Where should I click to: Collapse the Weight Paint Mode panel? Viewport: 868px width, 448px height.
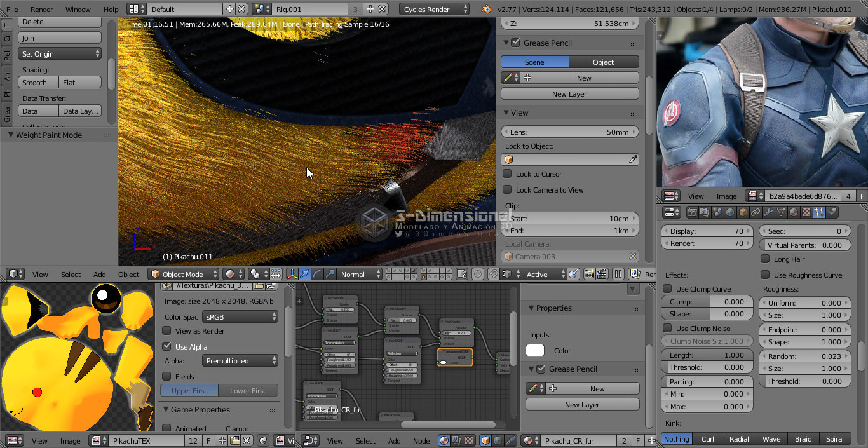(11, 135)
